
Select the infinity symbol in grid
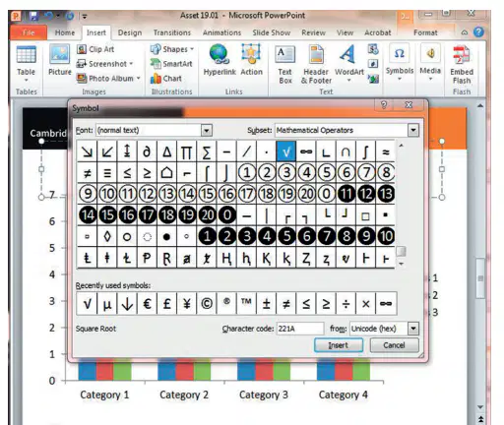click(306, 152)
